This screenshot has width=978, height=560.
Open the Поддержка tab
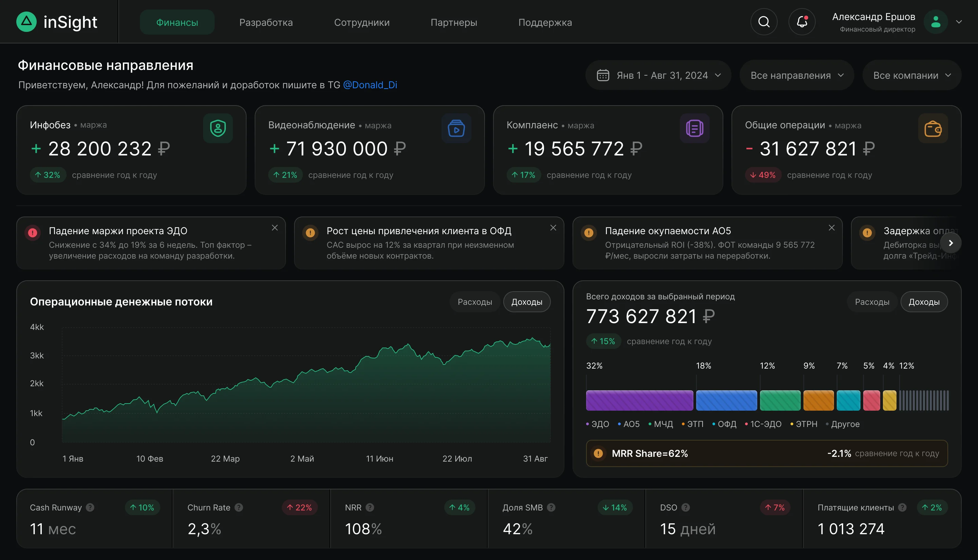545,22
